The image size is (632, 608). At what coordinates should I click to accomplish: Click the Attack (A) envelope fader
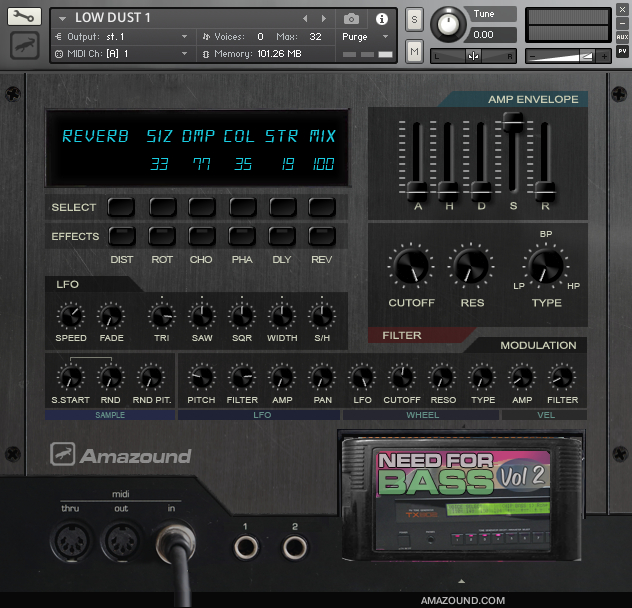417,192
